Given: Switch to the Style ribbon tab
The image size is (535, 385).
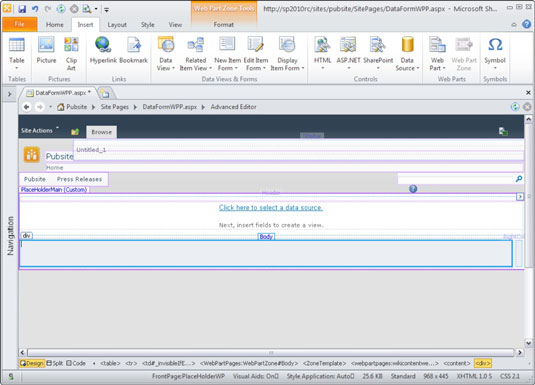Looking at the screenshot, I should point(147,25).
